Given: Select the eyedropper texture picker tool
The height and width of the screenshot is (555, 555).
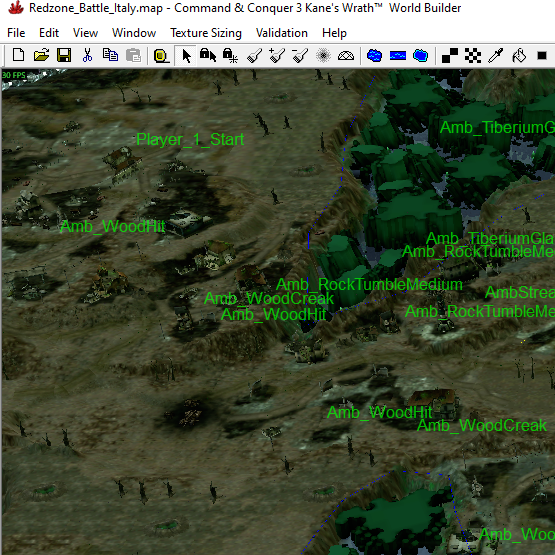Looking at the screenshot, I should point(496,56).
